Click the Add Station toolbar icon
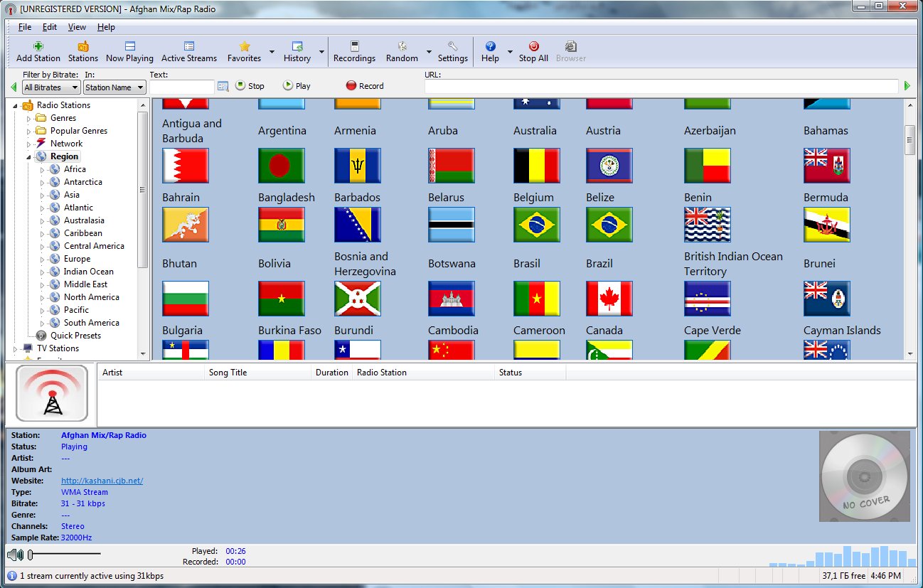The width and height of the screenshot is (923, 588). (38, 46)
